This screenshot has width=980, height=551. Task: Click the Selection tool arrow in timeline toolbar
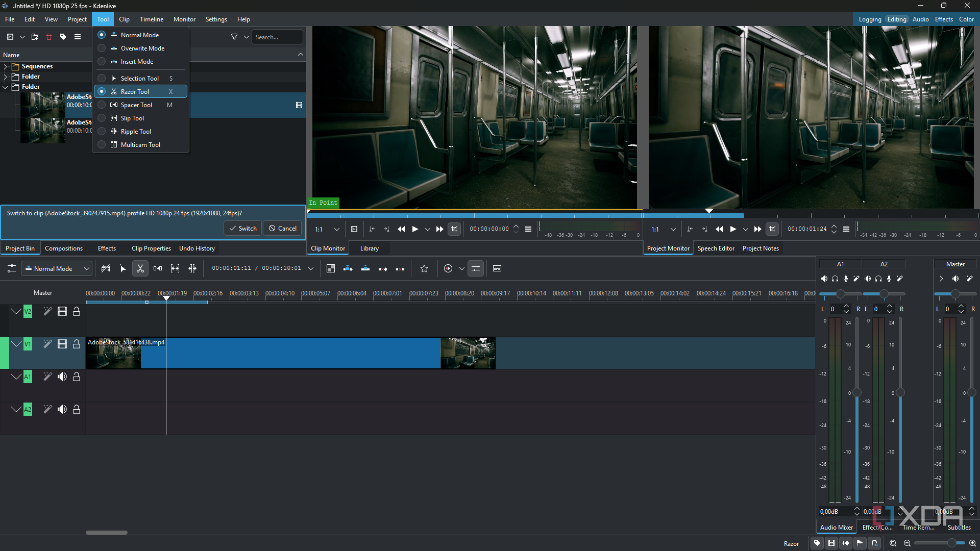pos(122,268)
